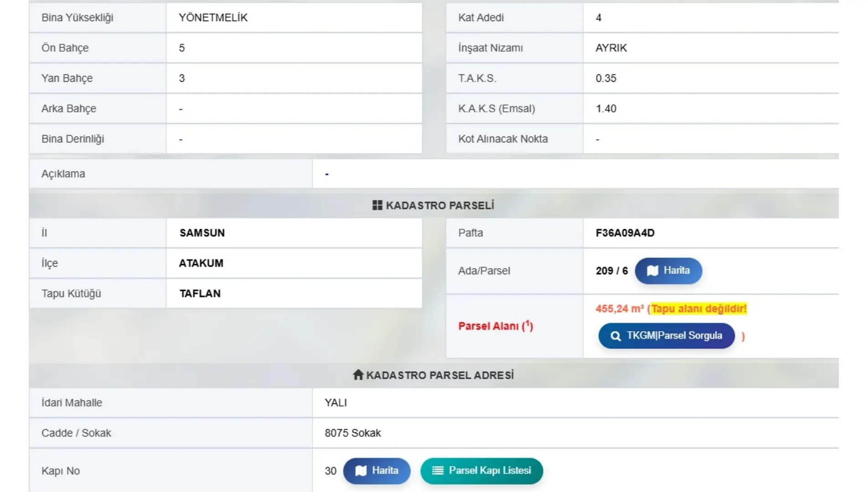The height and width of the screenshot is (492, 868).
Task: Click the Kapı No value 30
Action: (x=330, y=471)
